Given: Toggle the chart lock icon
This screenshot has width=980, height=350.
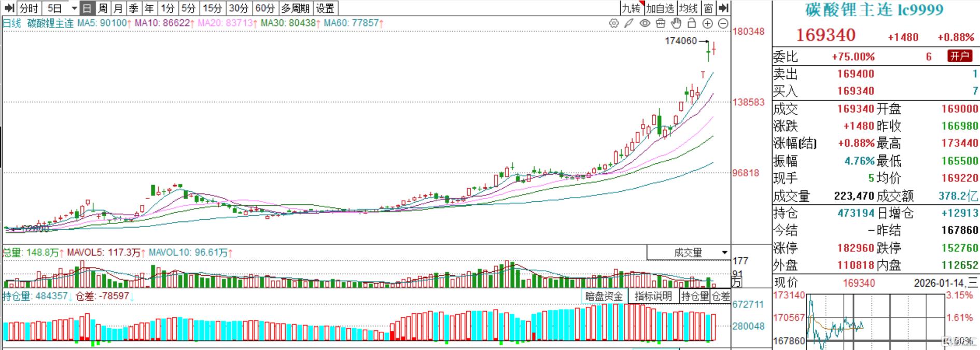Looking at the screenshot, I should pos(691,23).
